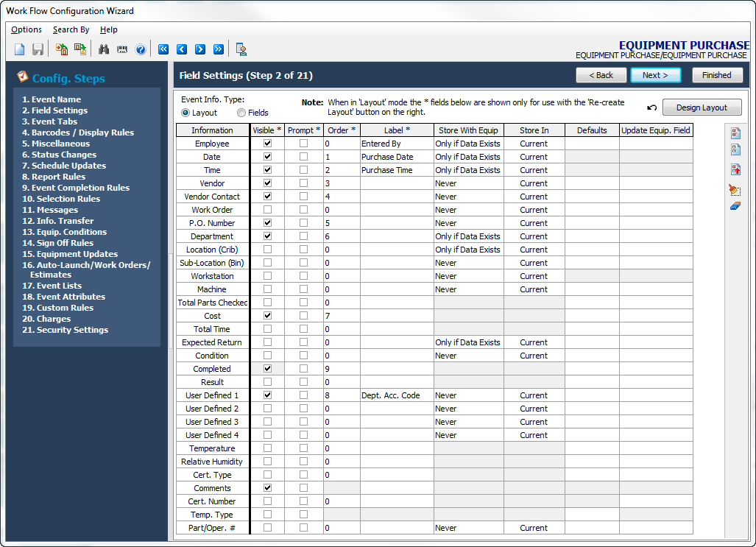Click Store In cell for Vendor Contact row
This screenshot has width=756, height=547.
(x=534, y=197)
